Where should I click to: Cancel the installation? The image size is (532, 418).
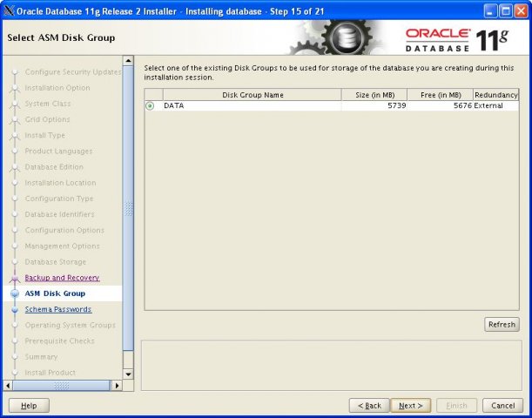click(502, 406)
